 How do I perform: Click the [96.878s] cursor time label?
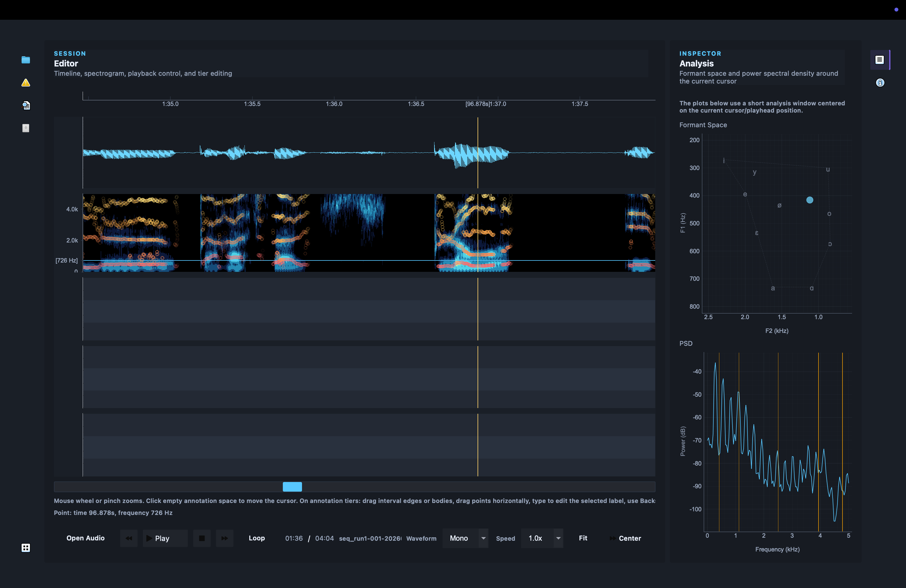pyautogui.click(x=478, y=104)
